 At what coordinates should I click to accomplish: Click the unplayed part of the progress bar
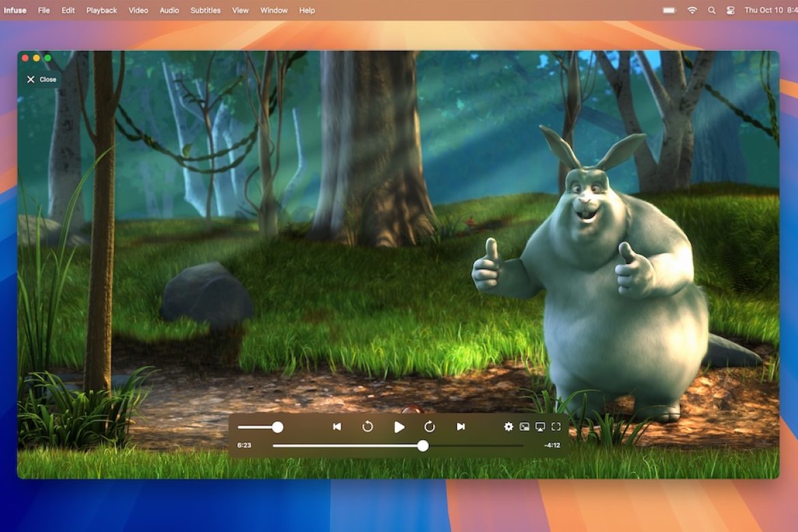[476, 446]
